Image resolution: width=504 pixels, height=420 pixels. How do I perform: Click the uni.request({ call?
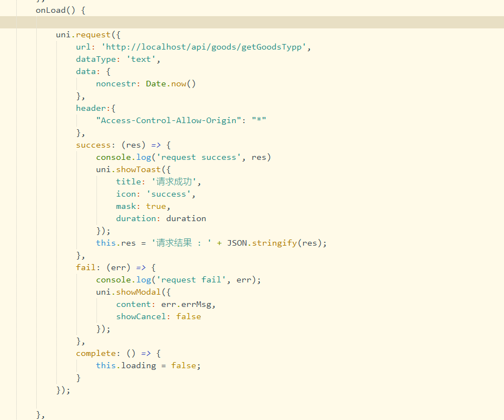click(x=88, y=35)
